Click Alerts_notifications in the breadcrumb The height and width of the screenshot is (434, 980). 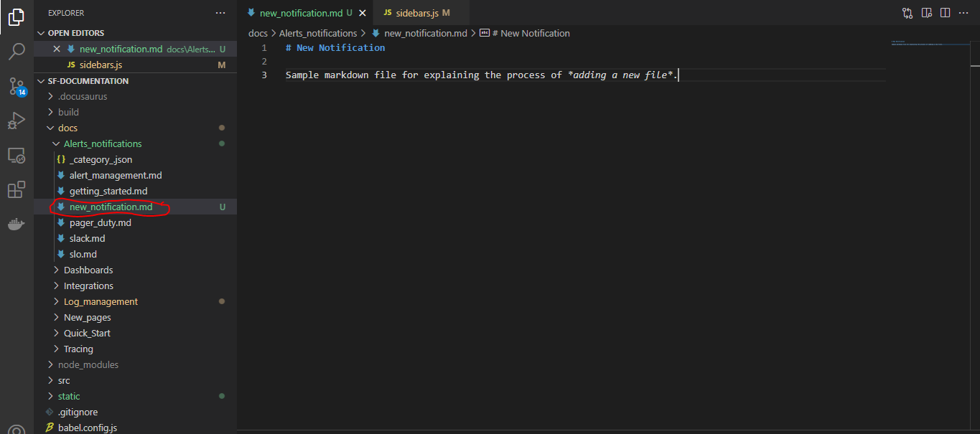[x=318, y=33]
